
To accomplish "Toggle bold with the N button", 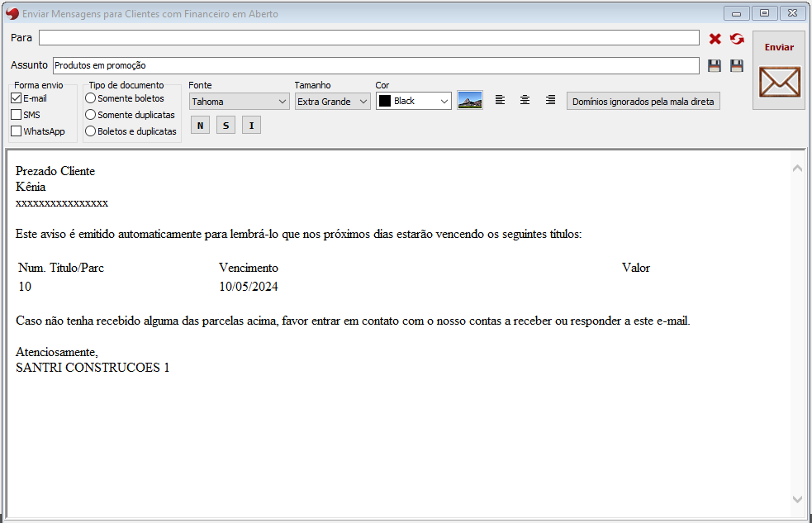I will click(199, 126).
